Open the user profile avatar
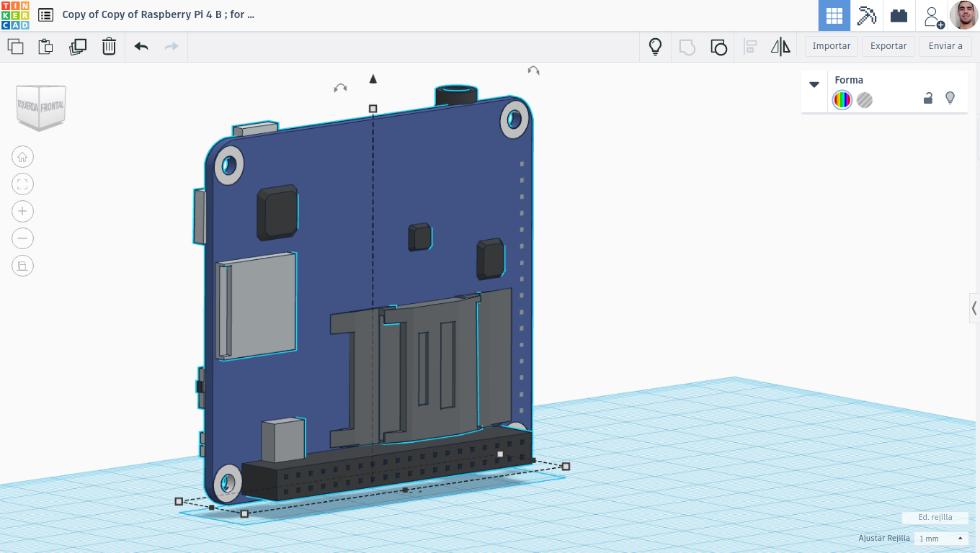 (x=963, y=15)
